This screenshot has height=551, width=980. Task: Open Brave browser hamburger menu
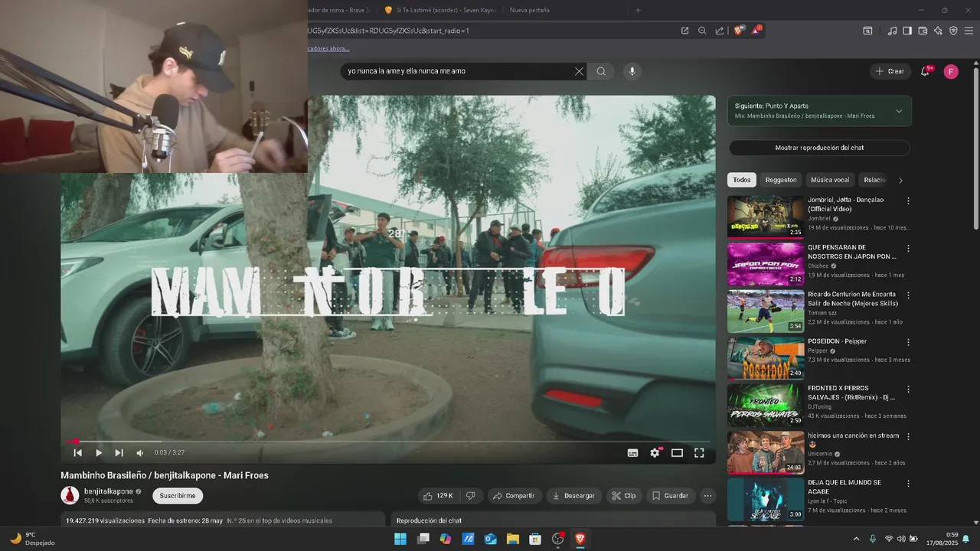point(969,31)
